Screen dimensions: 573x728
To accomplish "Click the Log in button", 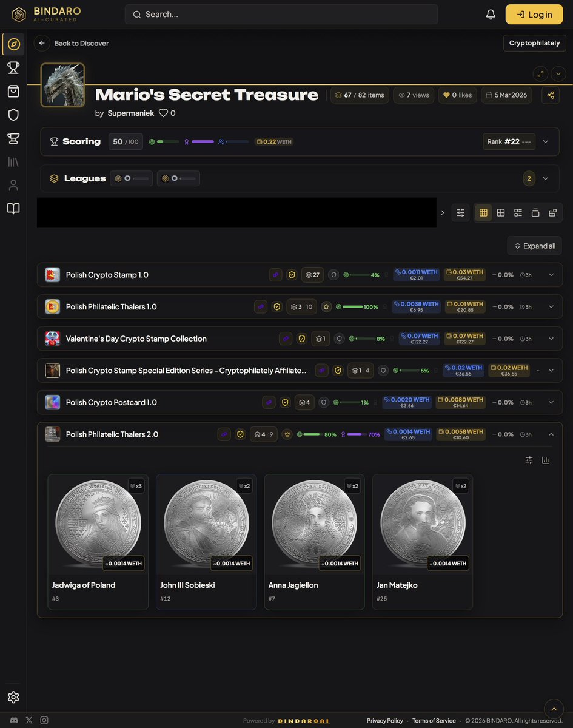I will coord(534,14).
